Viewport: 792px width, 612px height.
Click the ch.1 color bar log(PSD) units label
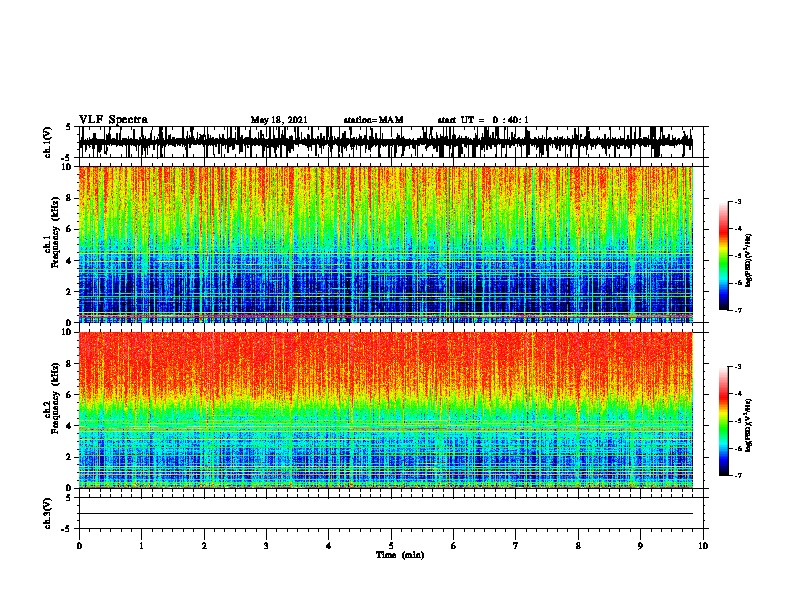tap(749, 260)
